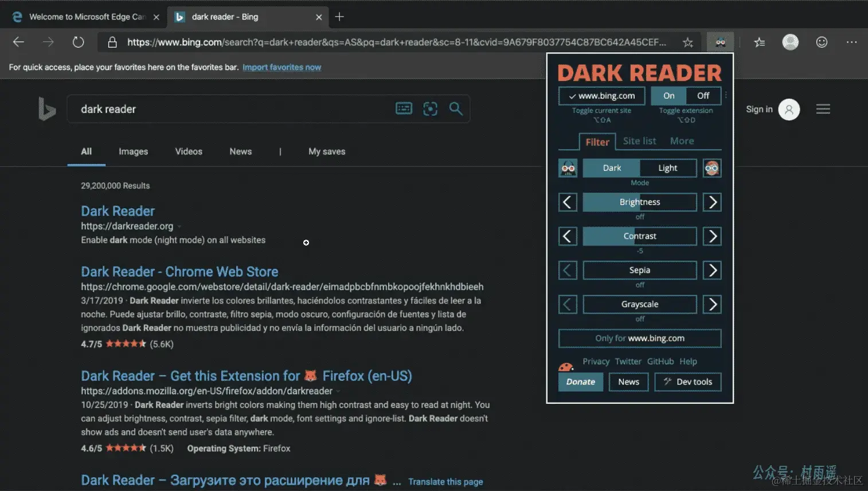Image resolution: width=868 pixels, height=491 pixels.
Task: Open the Twitter link in popup
Action: [x=628, y=361]
